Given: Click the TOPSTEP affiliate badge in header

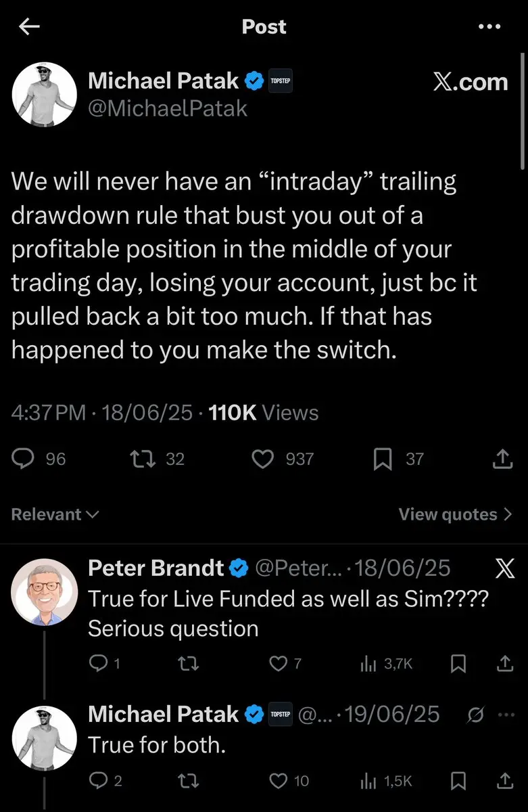Looking at the screenshot, I should (x=280, y=81).
